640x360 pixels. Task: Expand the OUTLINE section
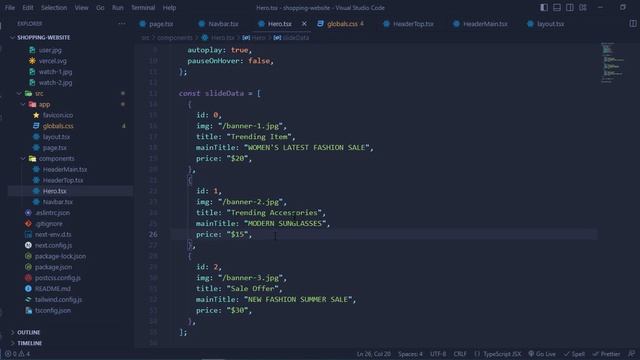tap(29, 332)
